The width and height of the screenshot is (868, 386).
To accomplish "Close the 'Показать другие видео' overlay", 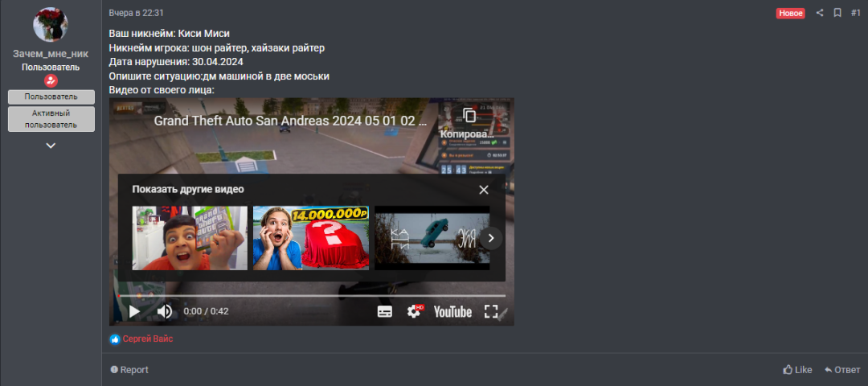I will pos(483,190).
